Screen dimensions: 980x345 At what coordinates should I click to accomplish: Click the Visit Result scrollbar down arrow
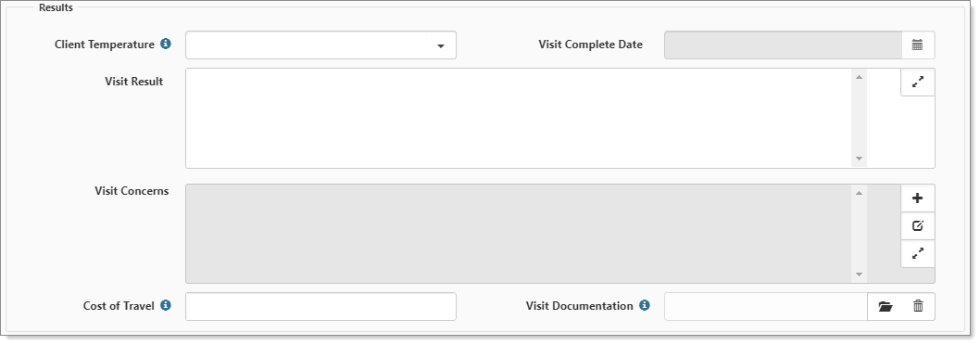859,159
